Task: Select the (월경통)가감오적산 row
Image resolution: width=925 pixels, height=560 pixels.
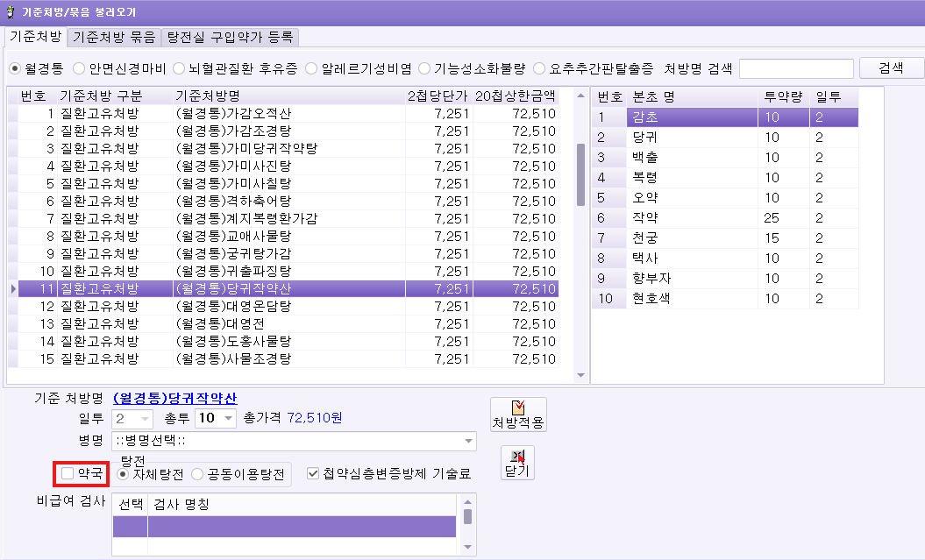Action: click(288, 114)
